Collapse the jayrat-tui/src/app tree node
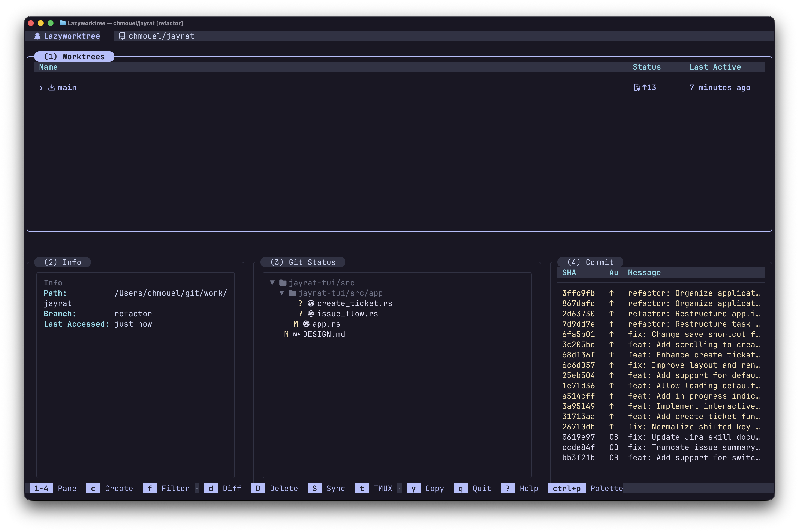Image resolution: width=799 pixels, height=532 pixels. tap(282, 293)
